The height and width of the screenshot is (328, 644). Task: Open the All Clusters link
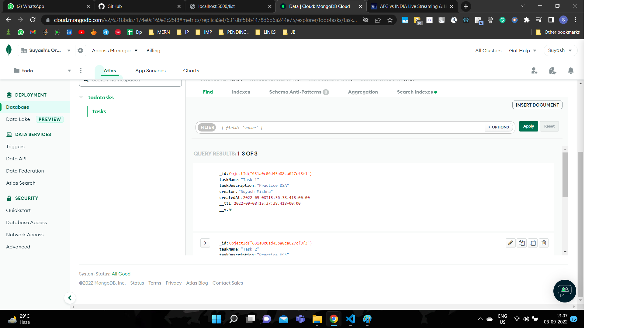[x=488, y=51]
